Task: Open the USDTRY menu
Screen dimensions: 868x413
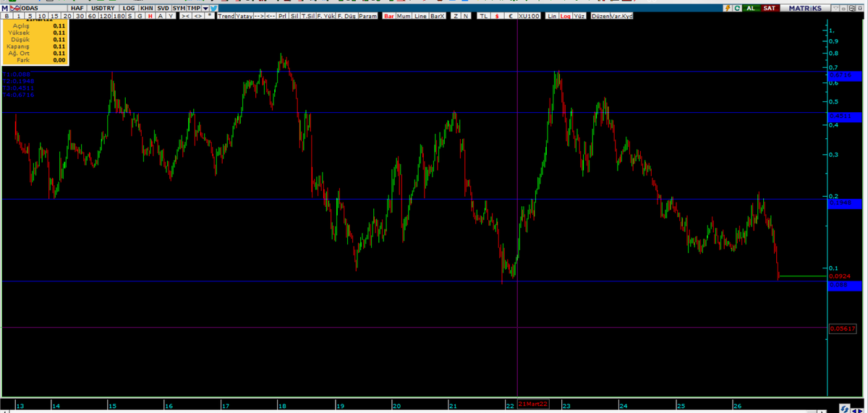Action: pyautogui.click(x=102, y=8)
